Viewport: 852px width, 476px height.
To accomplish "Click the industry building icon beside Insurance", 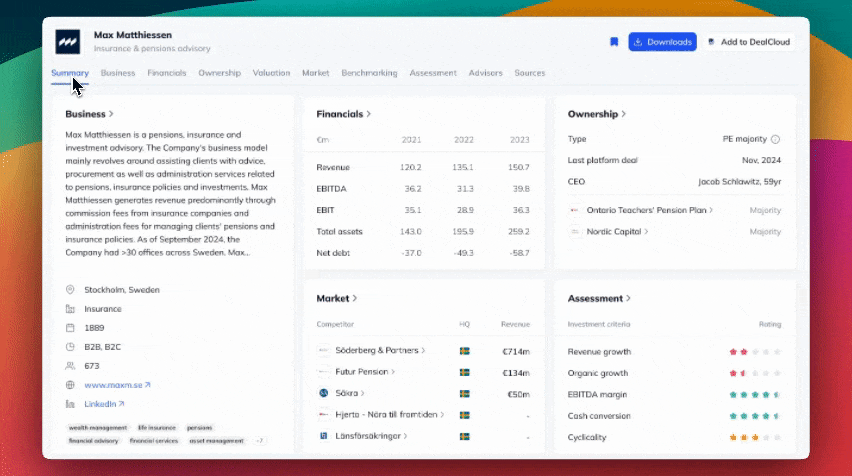I will [70, 309].
